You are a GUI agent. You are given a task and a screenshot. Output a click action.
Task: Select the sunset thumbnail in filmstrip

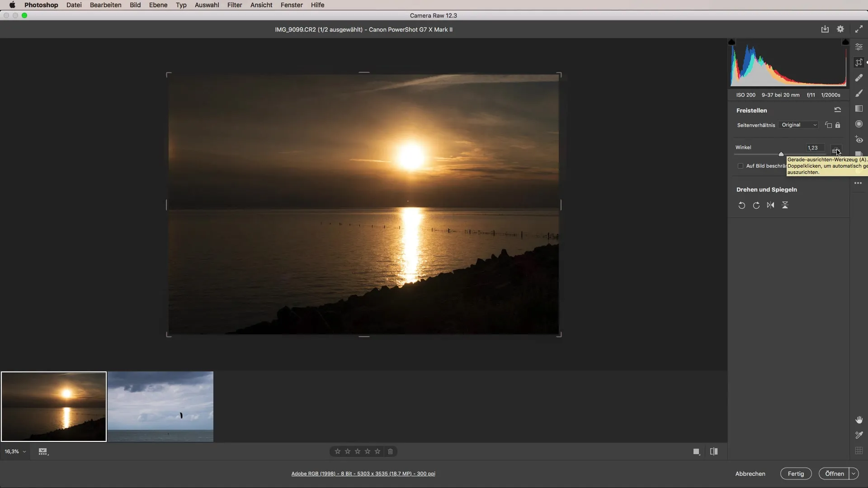(x=54, y=406)
